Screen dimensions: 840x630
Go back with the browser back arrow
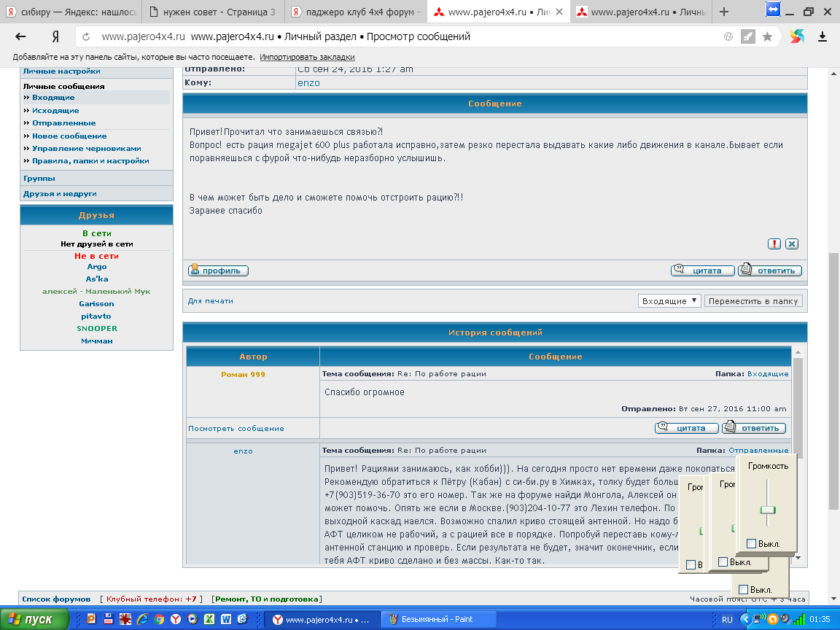coord(20,36)
